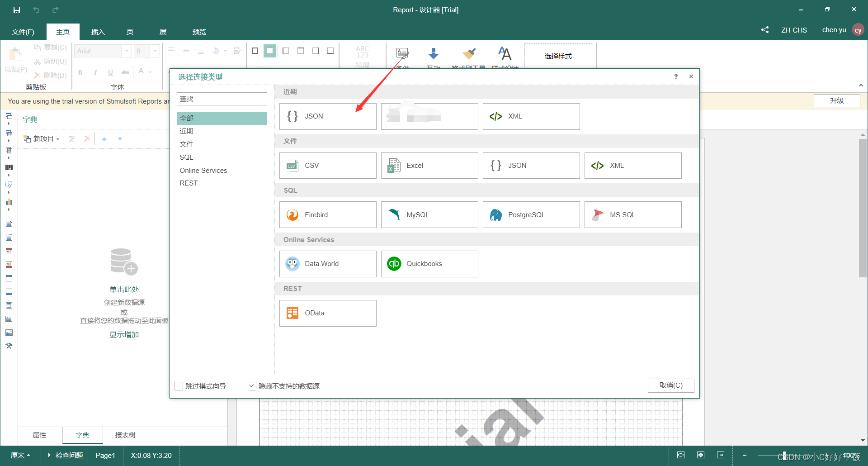Collapse the ribbon with the chevron
Screen dimensions: 868x466
pos(861,85)
